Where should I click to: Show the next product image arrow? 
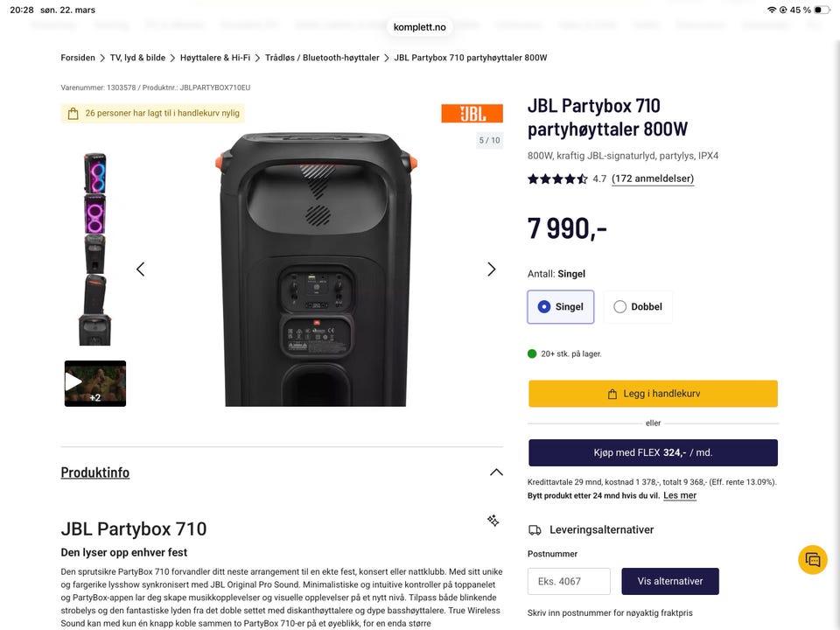pos(491,269)
